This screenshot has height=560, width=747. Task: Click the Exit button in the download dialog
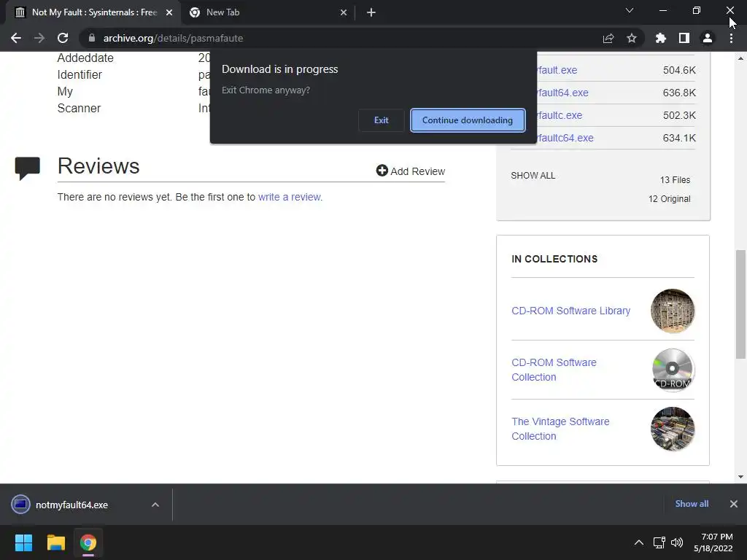click(x=381, y=120)
